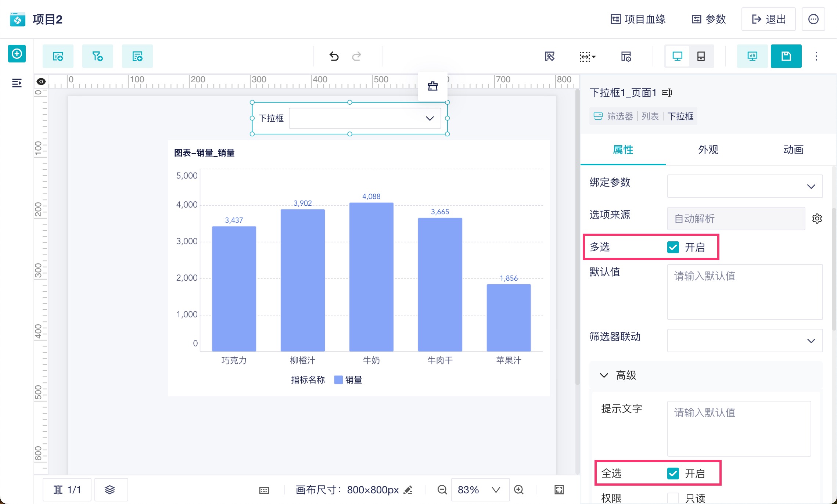Open the preview monitor icon

click(752, 56)
